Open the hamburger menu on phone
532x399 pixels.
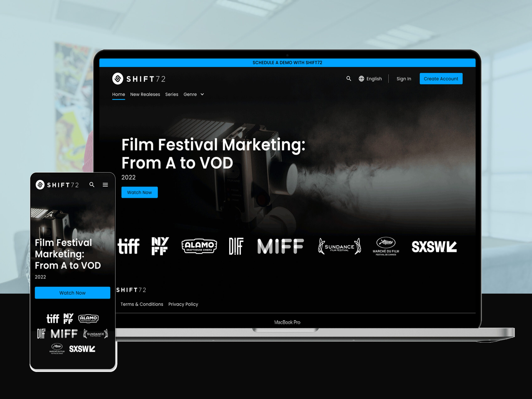(105, 185)
